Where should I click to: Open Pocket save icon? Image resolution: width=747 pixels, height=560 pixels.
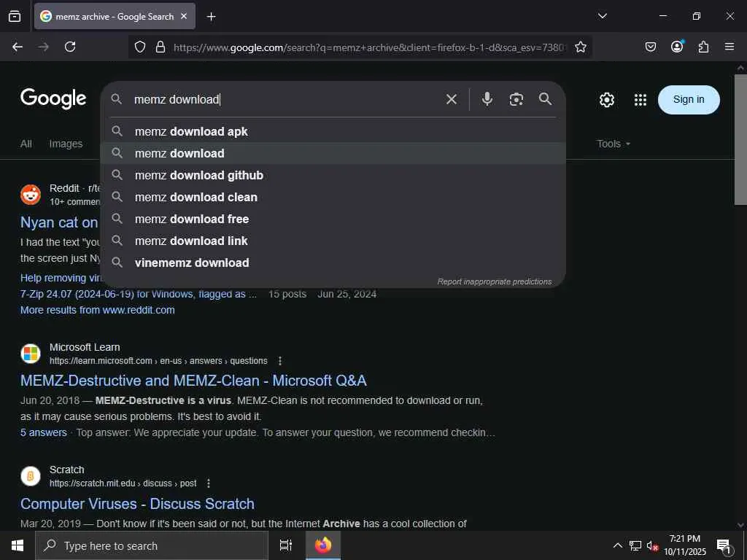pos(650,47)
